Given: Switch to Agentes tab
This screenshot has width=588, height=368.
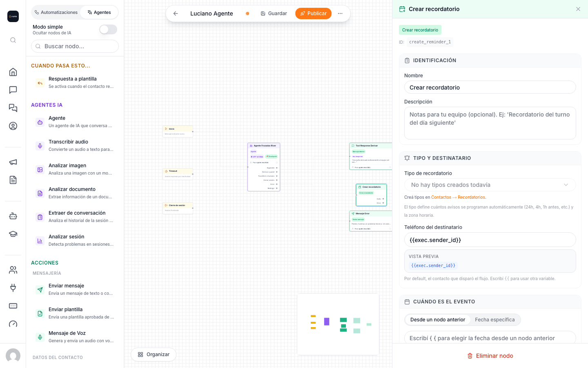Looking at the screenshot, I should coord(99,12).
